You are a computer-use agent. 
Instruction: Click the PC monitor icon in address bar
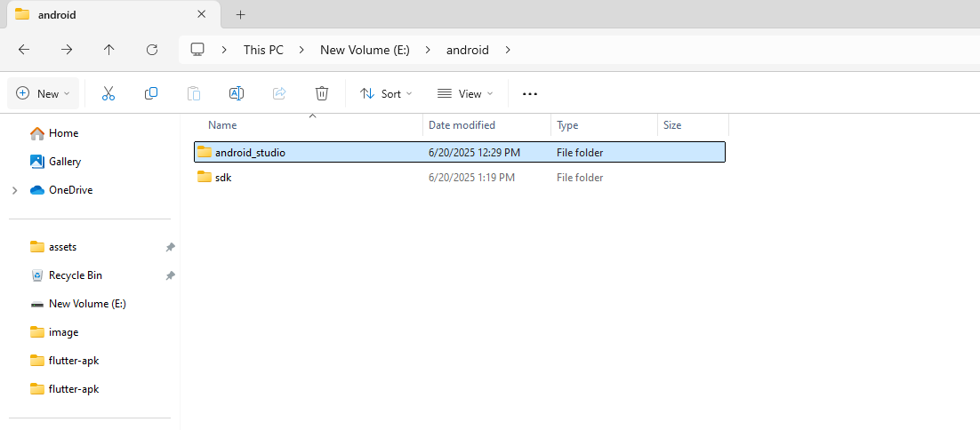click(x=198, y=50)
